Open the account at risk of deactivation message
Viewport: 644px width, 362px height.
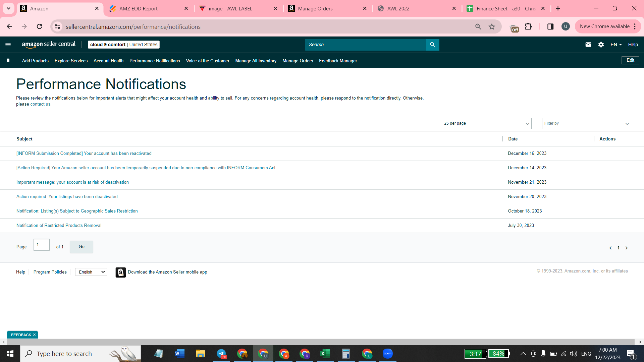pyautogui.click(x=72, y=182)
